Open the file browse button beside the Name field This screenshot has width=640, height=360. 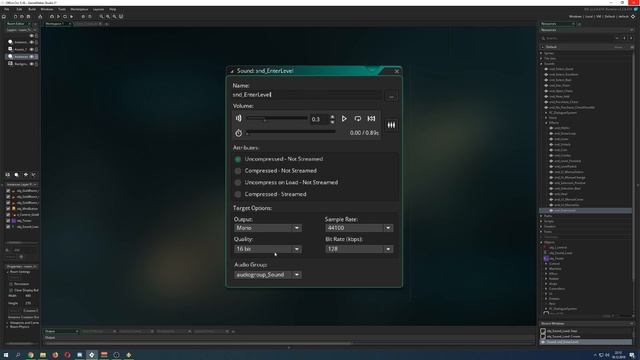[x=391, y=96]
